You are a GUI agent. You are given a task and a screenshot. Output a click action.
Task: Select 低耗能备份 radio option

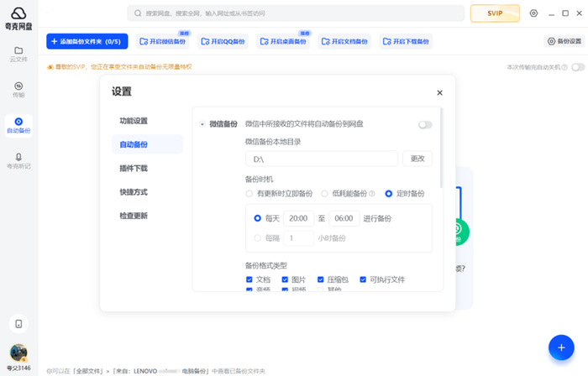pos(324,194)
